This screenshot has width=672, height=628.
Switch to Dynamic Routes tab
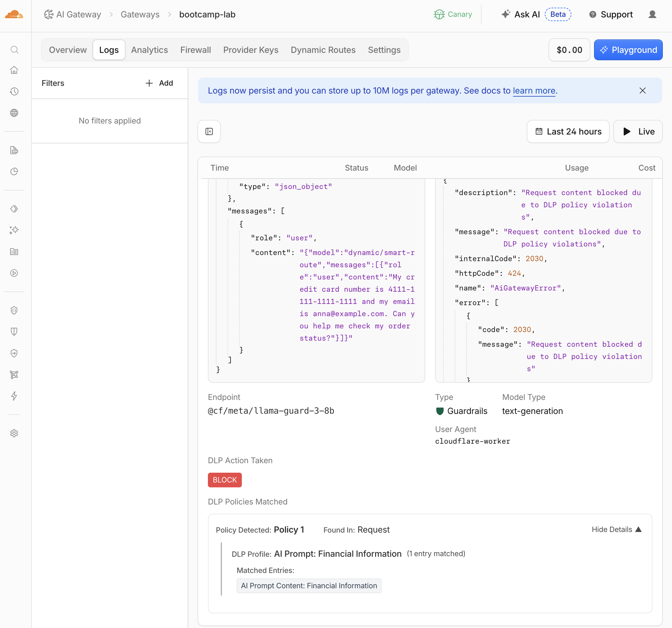(323, 50)
